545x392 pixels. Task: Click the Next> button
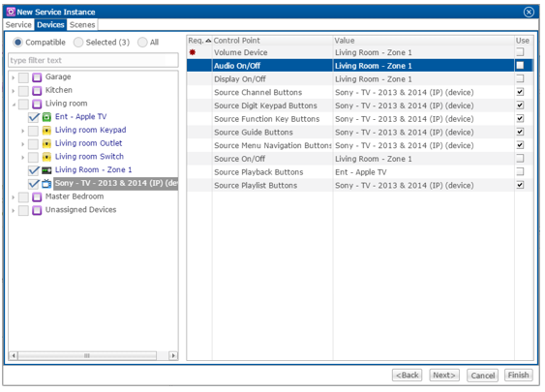(444, 376)
